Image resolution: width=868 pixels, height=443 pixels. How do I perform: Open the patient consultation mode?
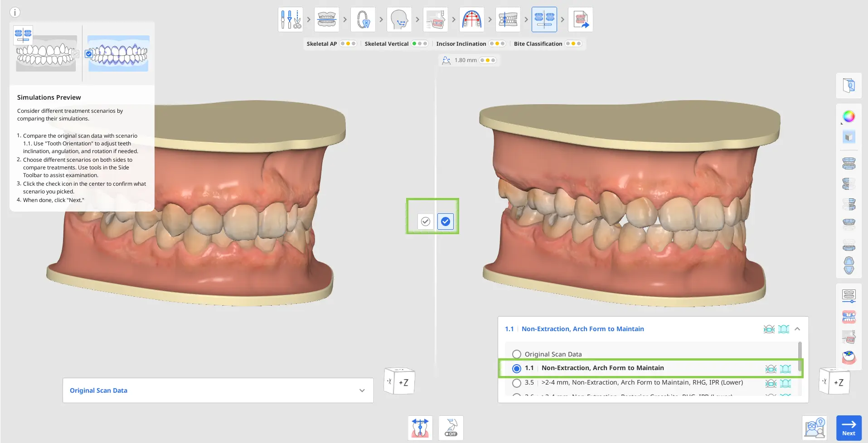point(815,428)
